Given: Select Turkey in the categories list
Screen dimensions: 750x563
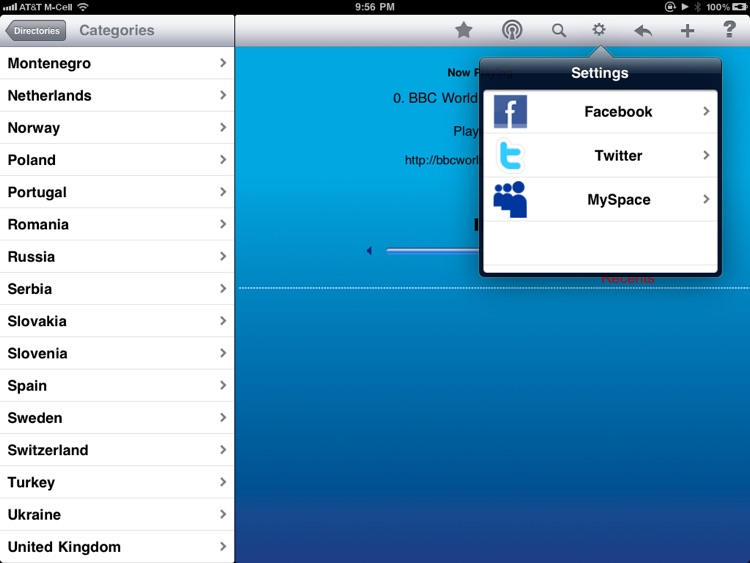Looking at the screenshot, I should pyautogui.click(x=117, y=482).
